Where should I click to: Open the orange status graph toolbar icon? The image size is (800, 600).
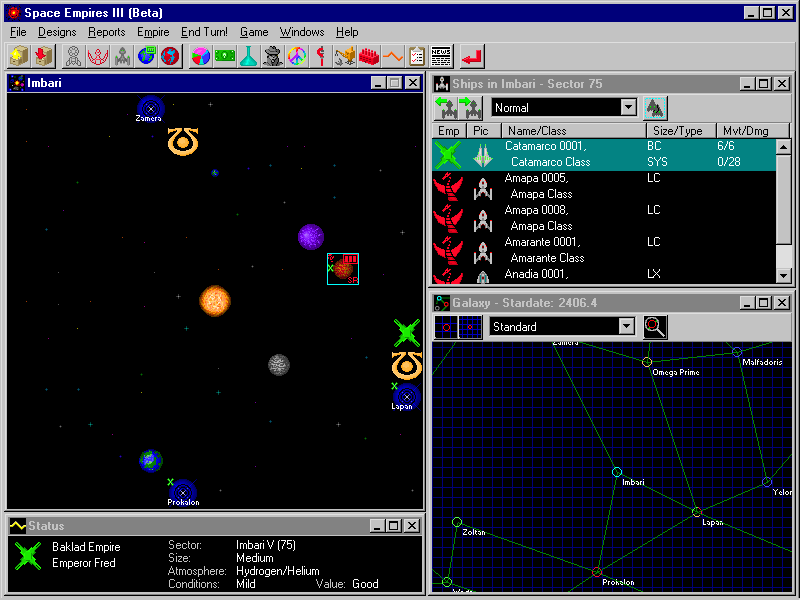coord(393,56)
